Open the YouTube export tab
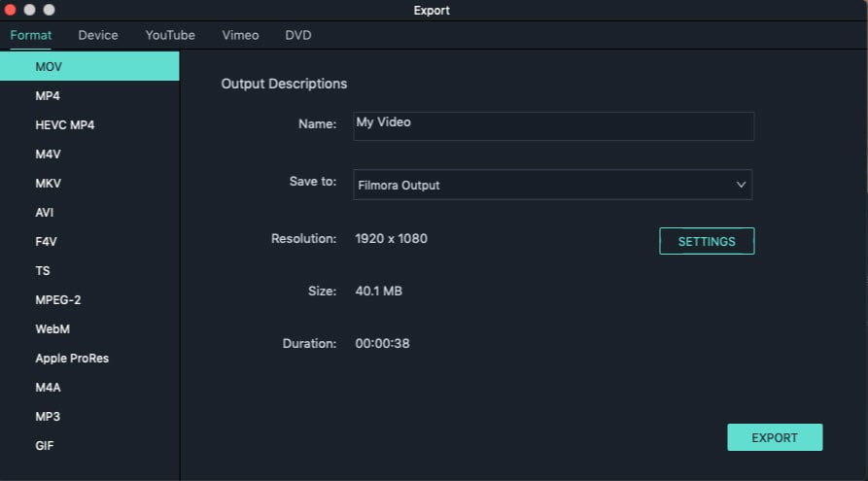 tap(170, 35)
